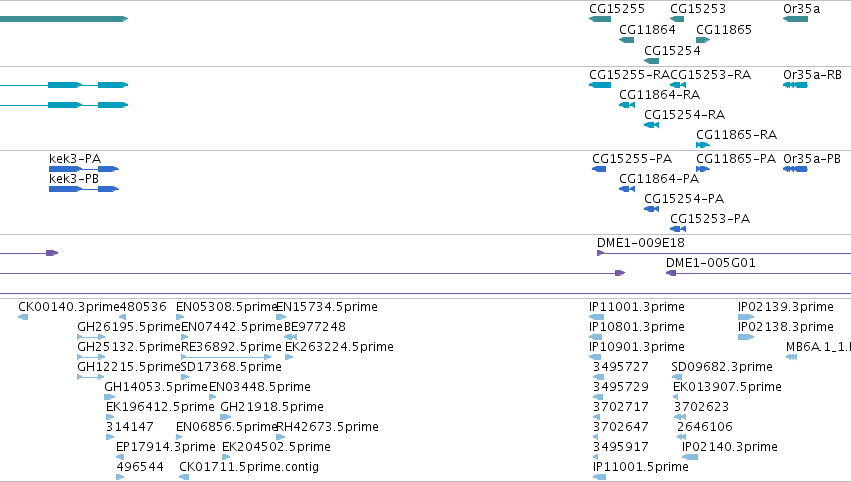Viewport: 851px width, 482px height.
Task: Select DME1-005G01 clone arrow marker
Action: click(x=671, y=273)
